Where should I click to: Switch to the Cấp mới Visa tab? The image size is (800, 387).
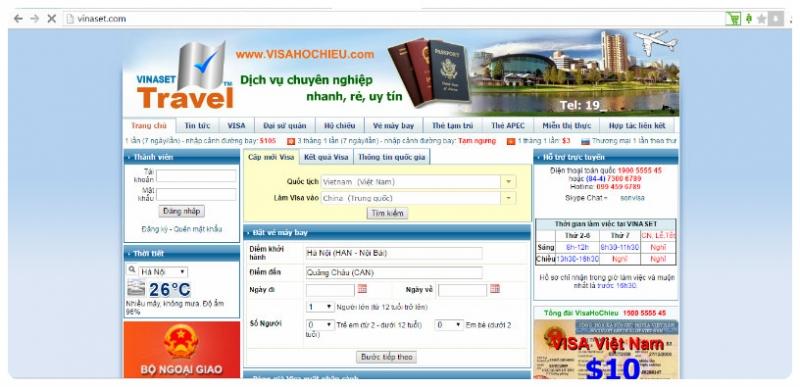point(271,157)
